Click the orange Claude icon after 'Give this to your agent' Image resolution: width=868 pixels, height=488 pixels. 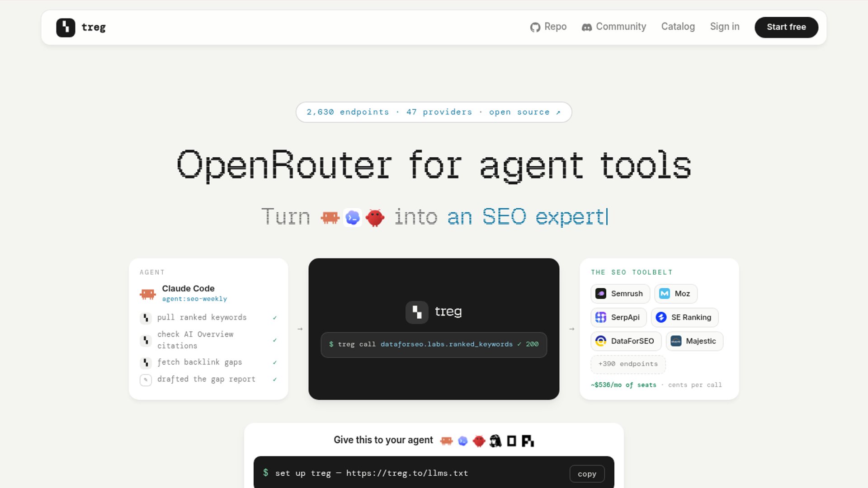pos(446,441)
